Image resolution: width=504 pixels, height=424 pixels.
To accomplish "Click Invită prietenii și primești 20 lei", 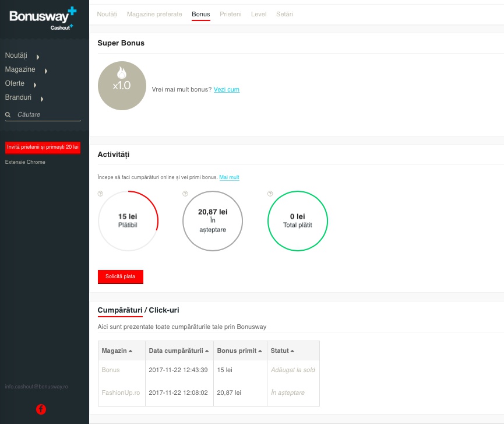I will coord(43,147).
